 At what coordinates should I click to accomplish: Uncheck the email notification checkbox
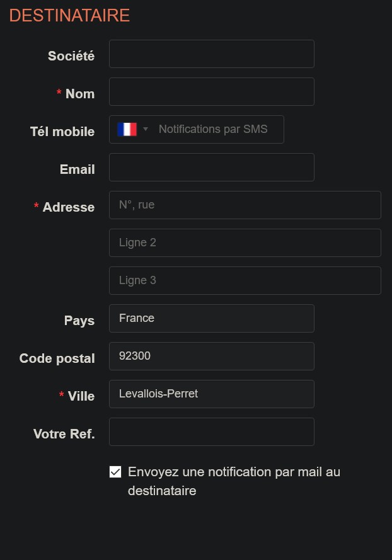coord(115,472)
